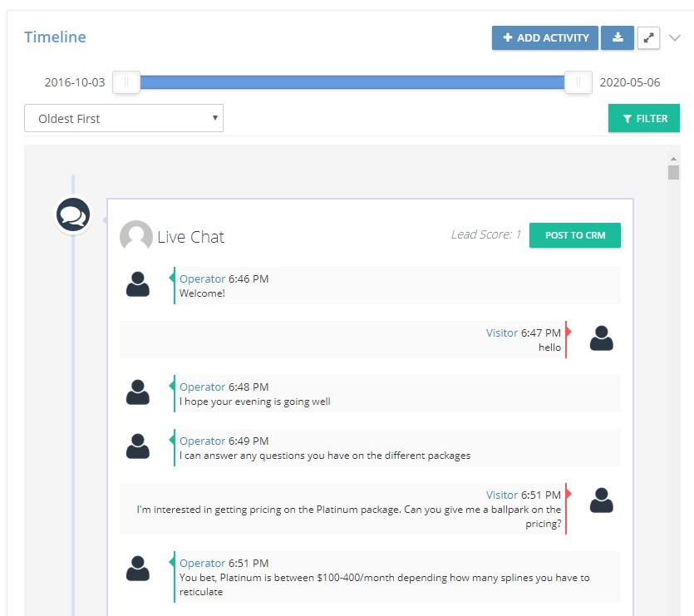
Task: Click Operator name on the $100-400/month reply
Action: click(x=202, y=564)
